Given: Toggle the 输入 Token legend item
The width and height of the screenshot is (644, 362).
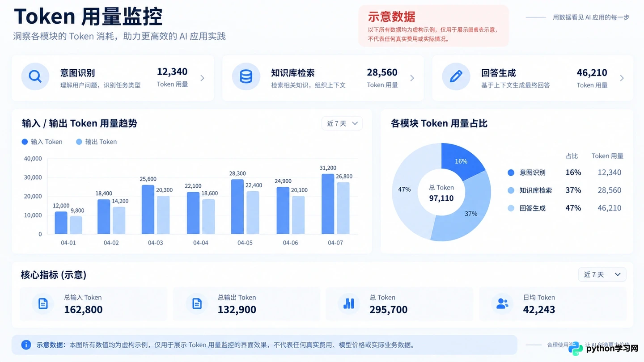Looking at the screenshot, I should [42, 142].
